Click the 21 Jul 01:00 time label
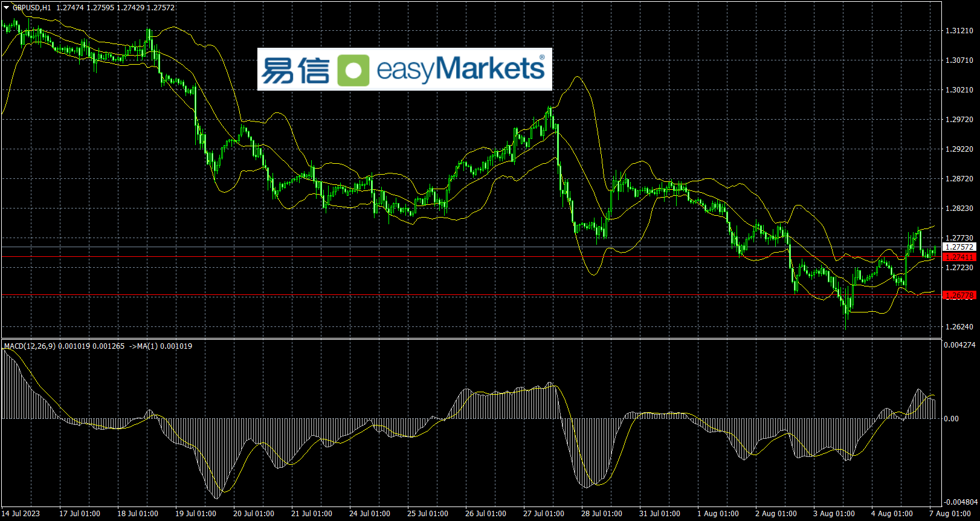The height and width of the screenshot is (521, 980). [x=312, y=514]
